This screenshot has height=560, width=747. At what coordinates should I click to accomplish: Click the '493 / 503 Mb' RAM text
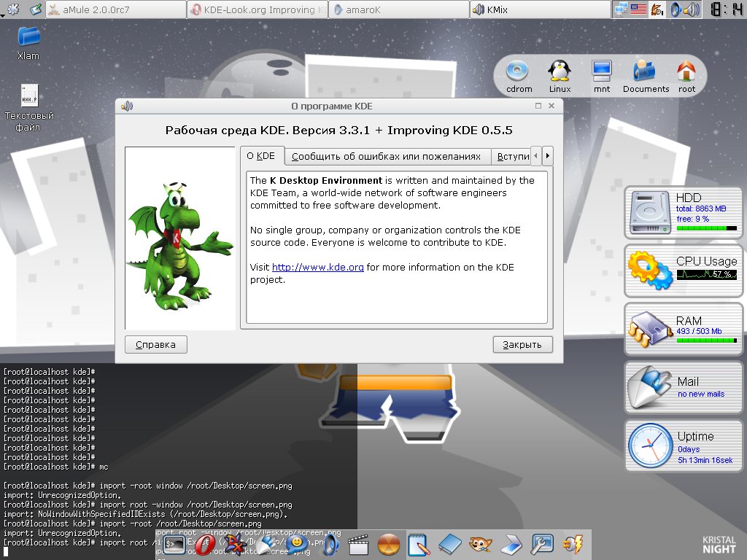point(699,332)
